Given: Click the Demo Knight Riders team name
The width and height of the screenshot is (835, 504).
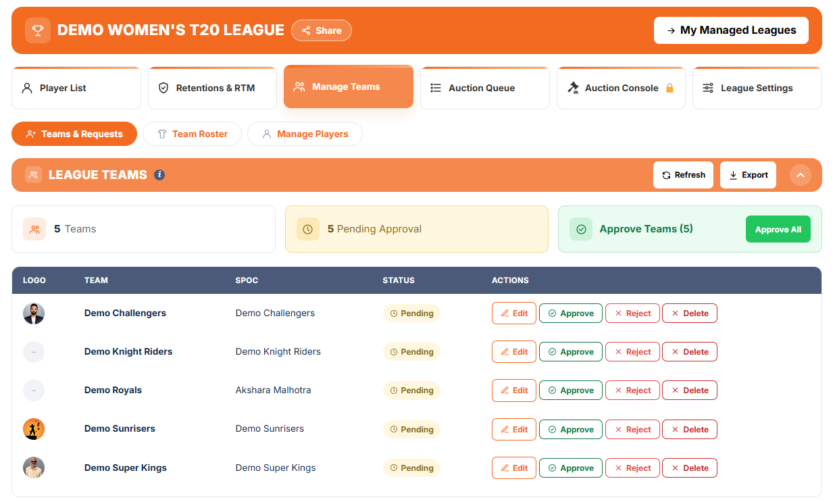Looking at the screenshot, I should pyautogui.click(x=128, y=352).
